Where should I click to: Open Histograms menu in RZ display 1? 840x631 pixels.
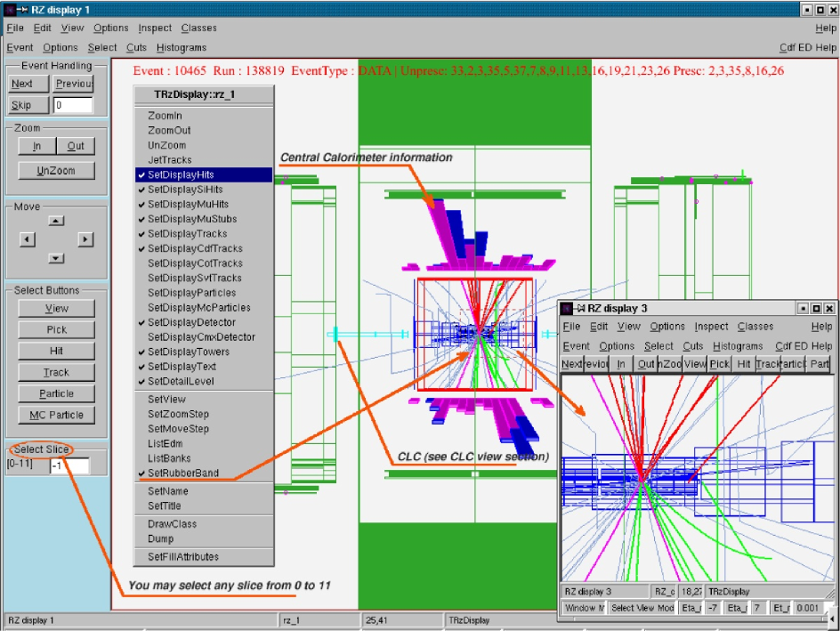point(181,48)
